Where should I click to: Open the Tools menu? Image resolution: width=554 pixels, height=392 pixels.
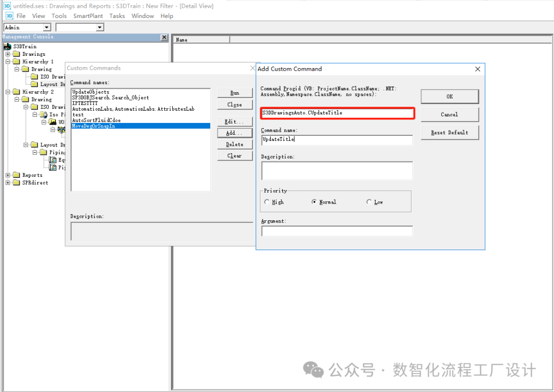click(x=59, y=16)
